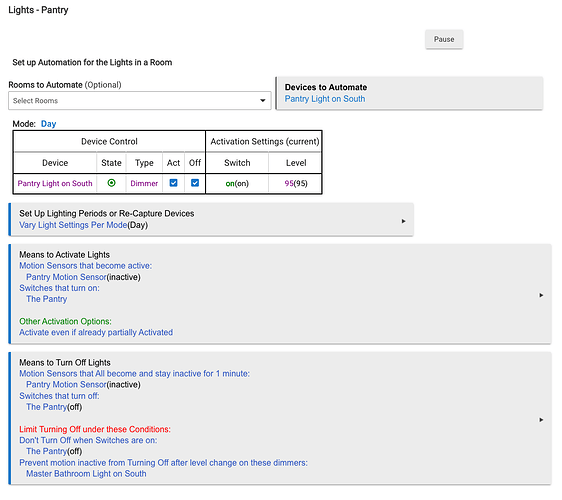This screenshot has height=500, width=562.
Task: Click Activate even if already partially Activated
Action: coord(96,333)
